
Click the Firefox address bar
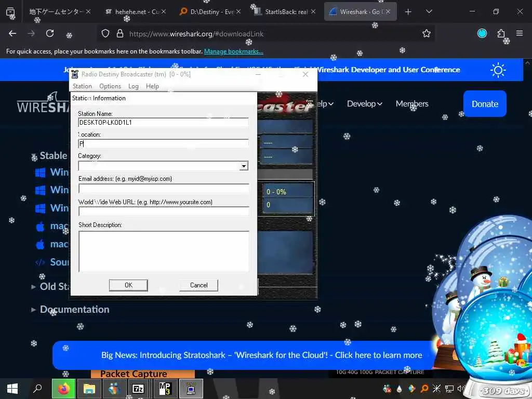pos(264,34)
